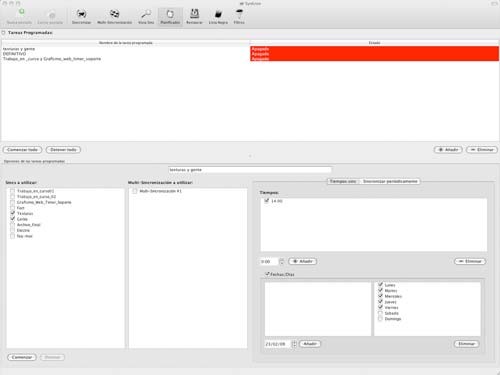
Task: Uncheck the Texturas sync checkbox
Action: (x=12, y=213)
